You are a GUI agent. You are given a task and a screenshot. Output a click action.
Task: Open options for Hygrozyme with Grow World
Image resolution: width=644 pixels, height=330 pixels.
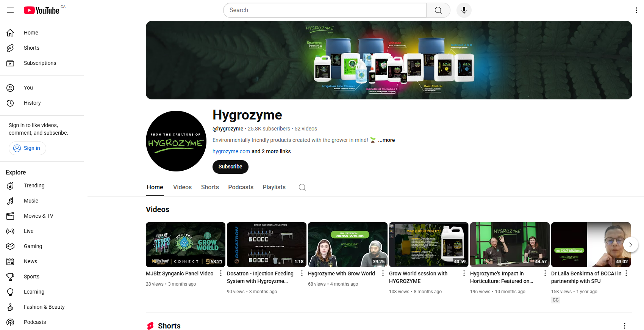click(x=383, y=273)
